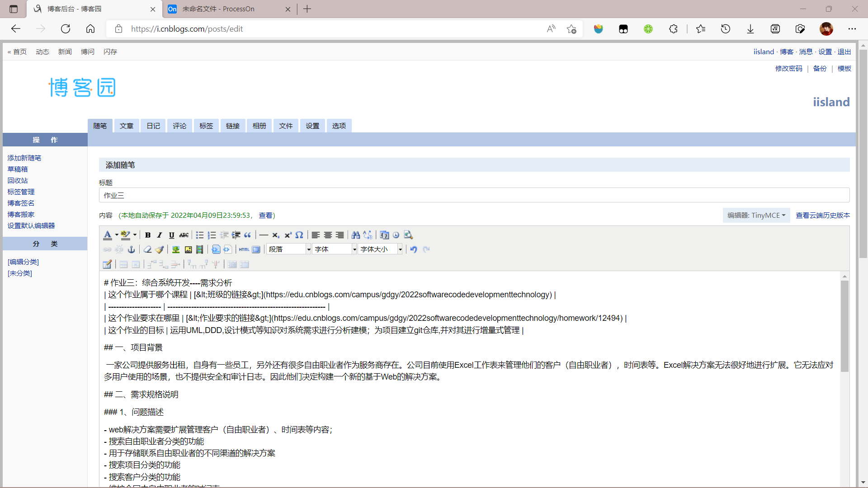This screenshot has height=488, width=868.
Task: Toggle underline formatting in the editor toolbar
Action: point(171,235)
